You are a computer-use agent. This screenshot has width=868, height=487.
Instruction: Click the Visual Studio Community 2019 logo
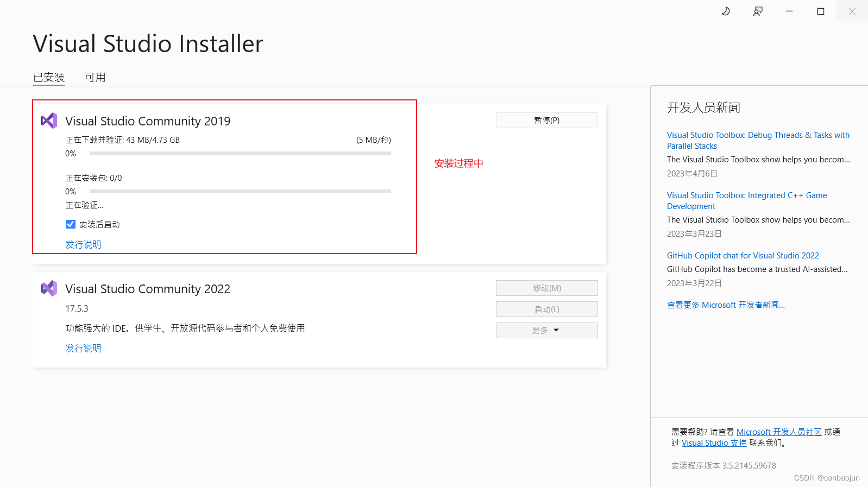tap(49, 121)
